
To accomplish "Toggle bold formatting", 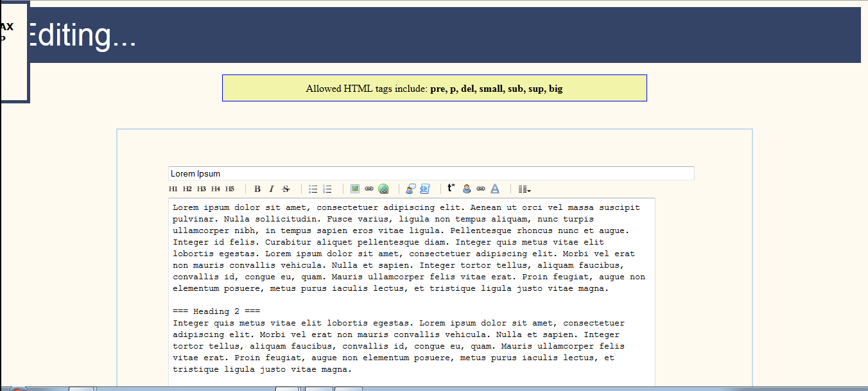I will 256,188.
